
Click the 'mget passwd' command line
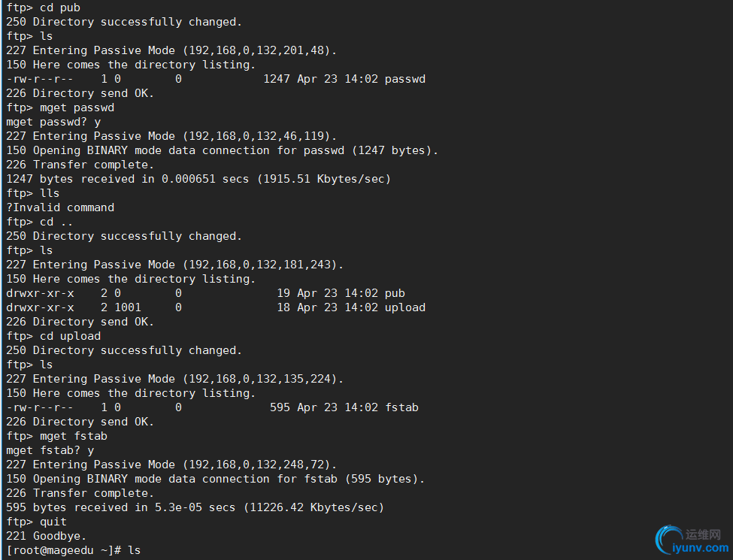click(x=60, y=107)
